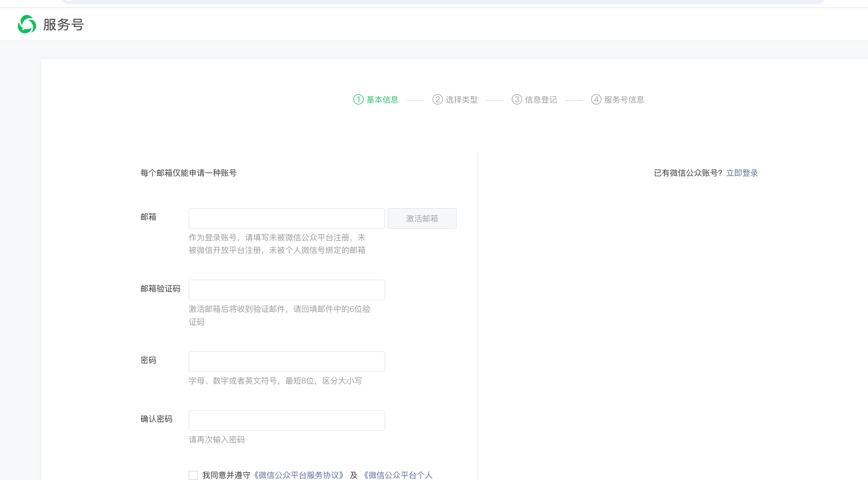Click the 服务号 header title text
This screenshot has height=480, width=868.
(x=63, y=25)
